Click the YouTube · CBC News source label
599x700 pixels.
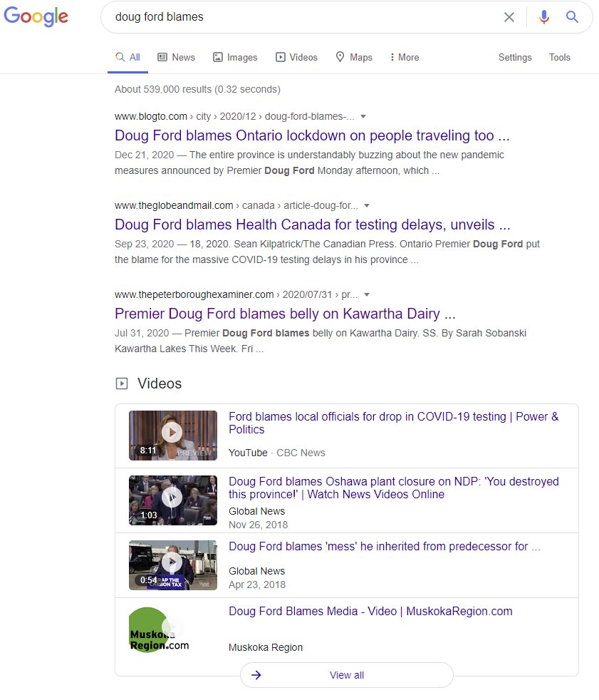pos(277,453)
